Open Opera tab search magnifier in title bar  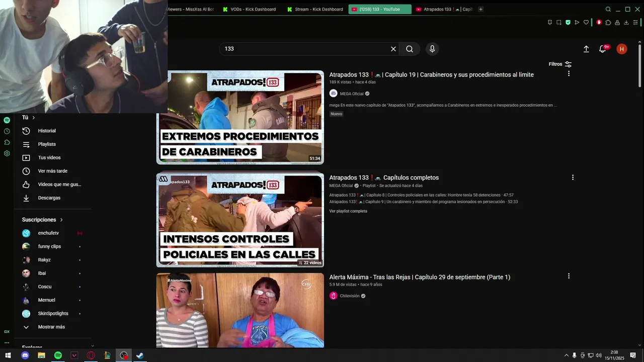coord(608,9)
